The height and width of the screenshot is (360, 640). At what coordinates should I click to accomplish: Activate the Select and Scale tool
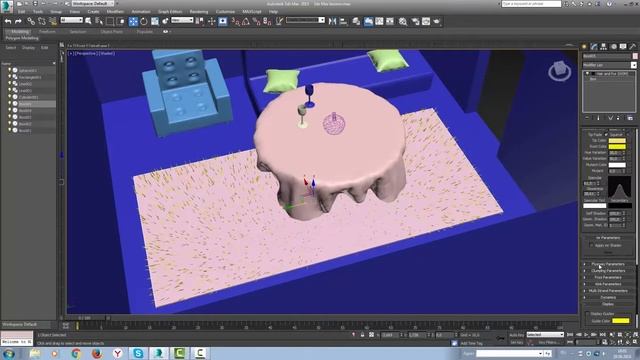click(155, 21)
